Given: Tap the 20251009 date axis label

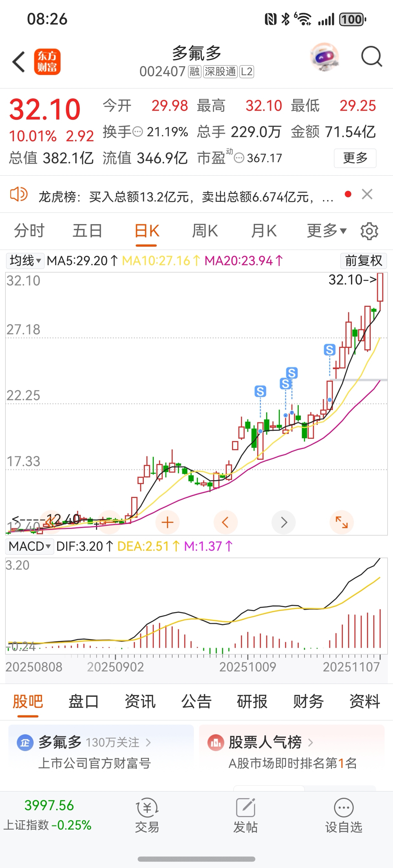Looking at the screenshot, I should pyautogui.click(x=248, y=667).
